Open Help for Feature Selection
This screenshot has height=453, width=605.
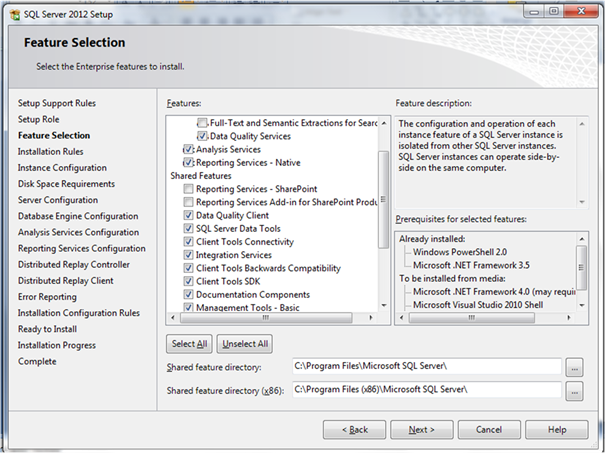(x=557, y=429)
